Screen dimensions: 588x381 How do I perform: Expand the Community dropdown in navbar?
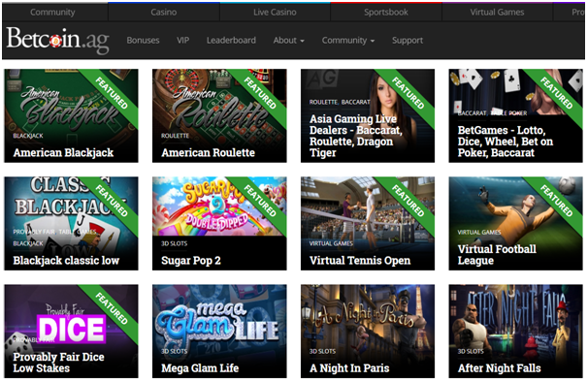pyautogui.click(x=348, y=41)
